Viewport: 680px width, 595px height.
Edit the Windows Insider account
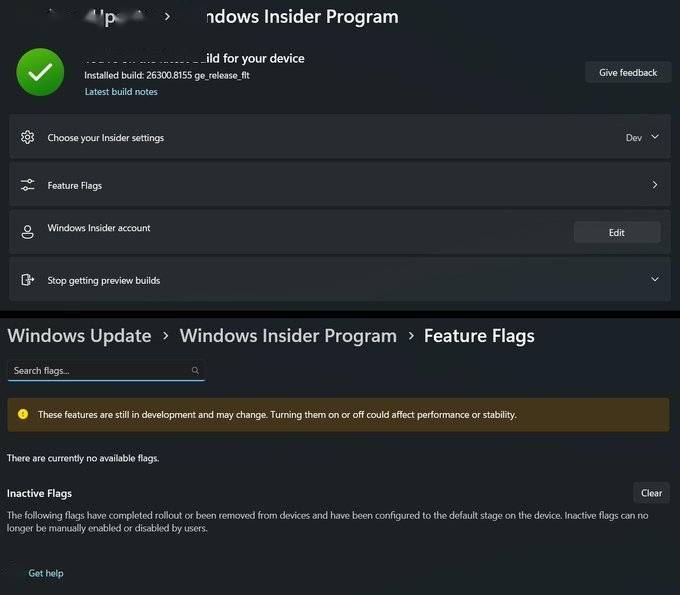[616, 232]
